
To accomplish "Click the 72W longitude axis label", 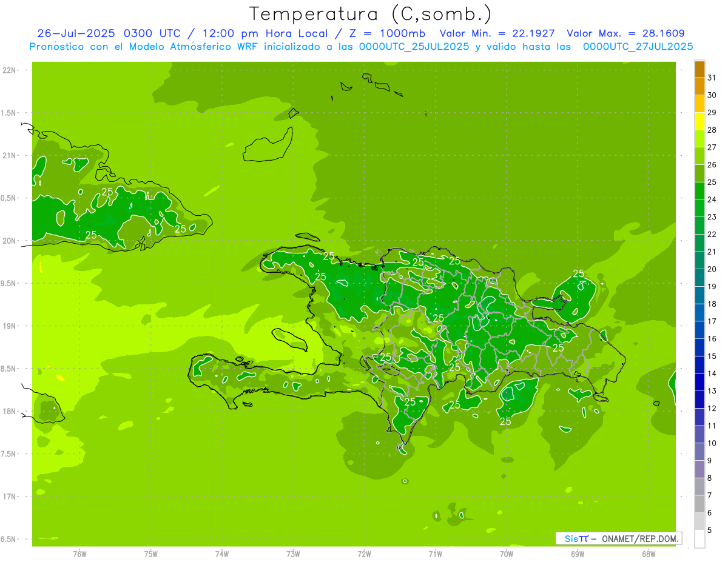I will pos(364,554).
